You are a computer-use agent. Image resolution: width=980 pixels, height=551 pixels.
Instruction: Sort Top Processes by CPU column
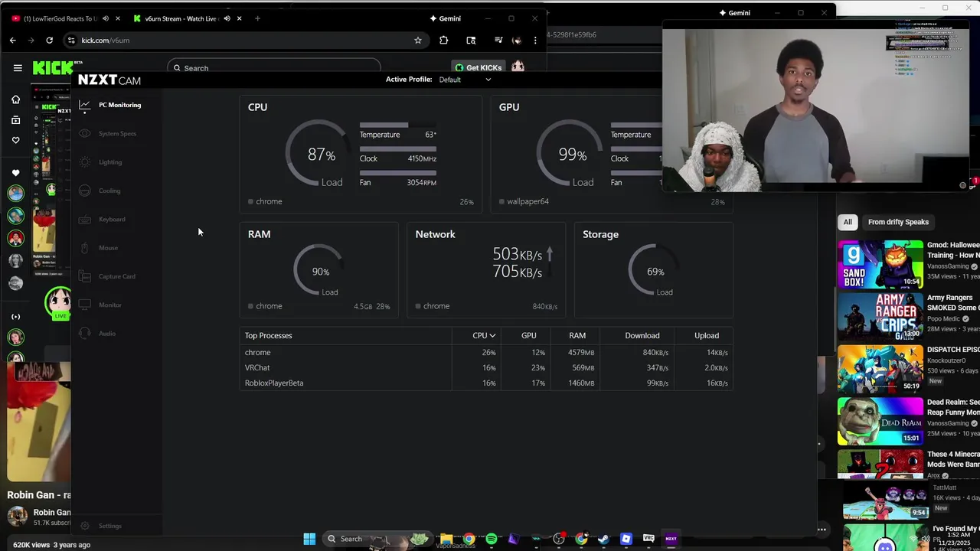pyautogui.click(x=484, y=335)
